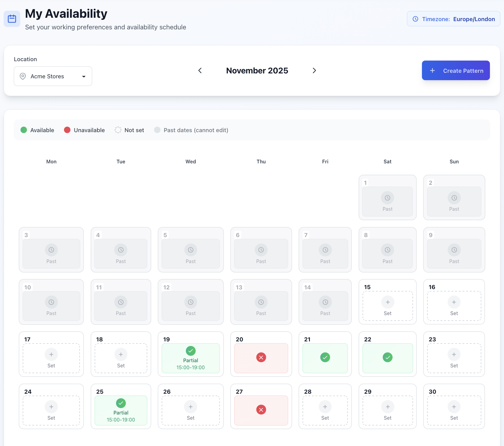Toggle the partial availability on November 25
Screen dimensions: 504x446
(x=121, y=411)
